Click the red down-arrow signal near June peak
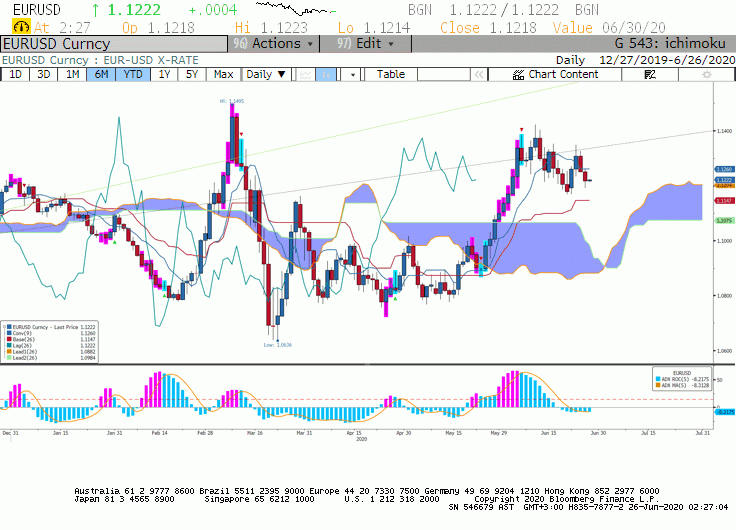 point(521,130)
